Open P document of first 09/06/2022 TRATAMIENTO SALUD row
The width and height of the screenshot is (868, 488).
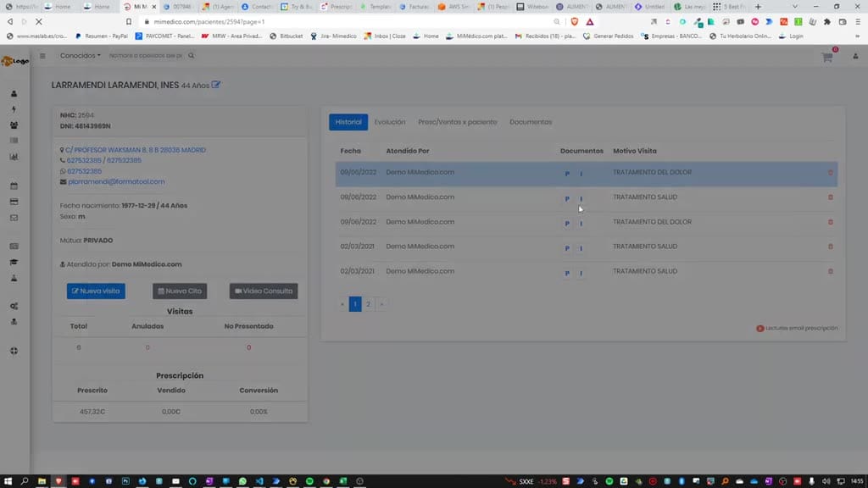(x=567, y=198)
